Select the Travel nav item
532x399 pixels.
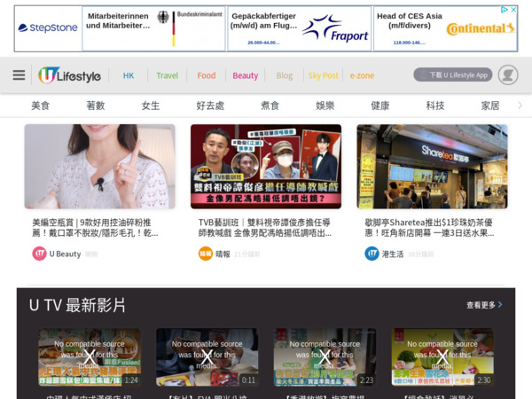167,75
